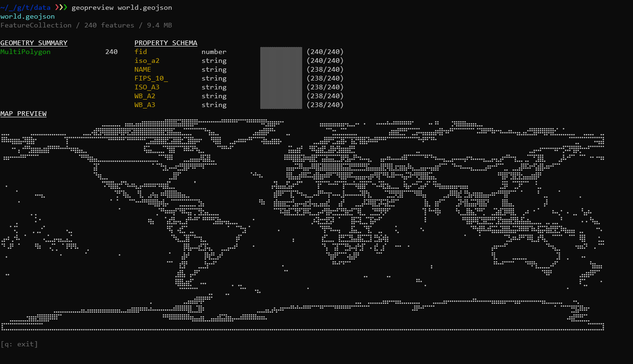The height and width of the screenshot is (364, 633).
Task: Click the green prompt chevron arrows
Action: coord(61,7)
